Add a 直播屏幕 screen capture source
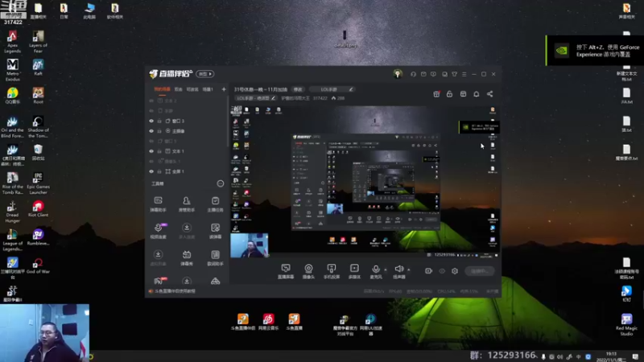 [x=286, y=271]
